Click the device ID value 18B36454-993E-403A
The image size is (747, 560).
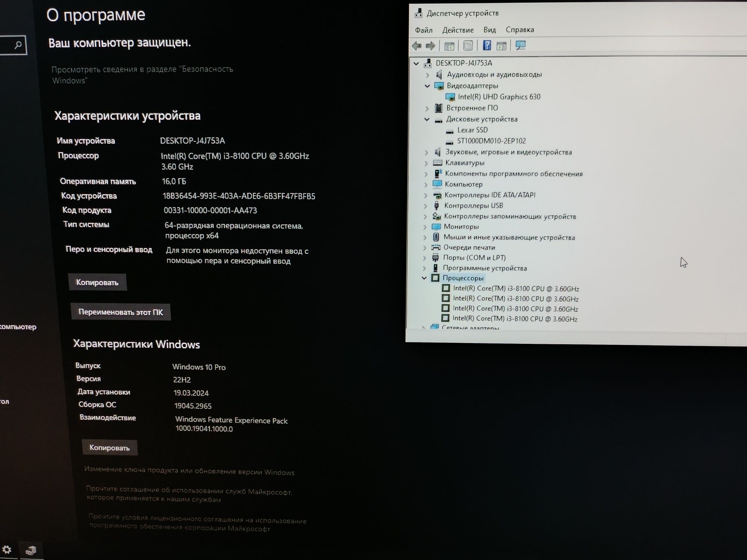(x=239, y=196)
